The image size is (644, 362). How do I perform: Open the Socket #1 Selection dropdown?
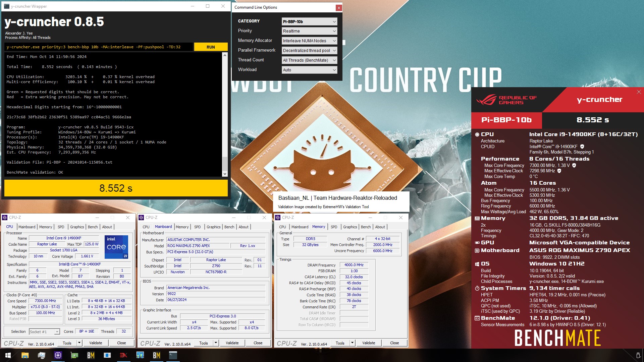(44, 332)
